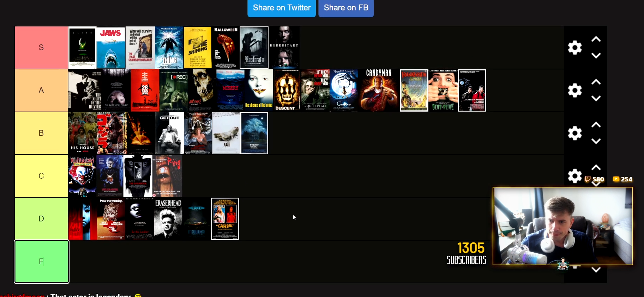Click the 28 Days Later poster
The width and height of the screenshot is (644, 297).
(x=145, y=91)
